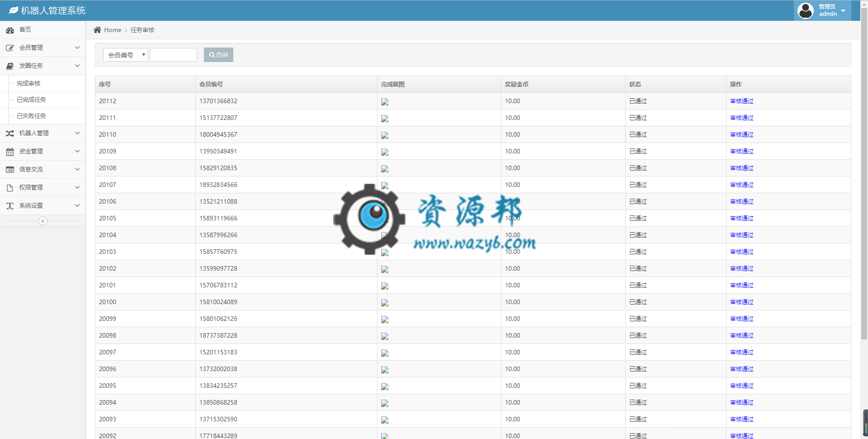Screen dimensions: 868x439
Task: Expand the 会员管理 chevron
Action: click(77, 48)
